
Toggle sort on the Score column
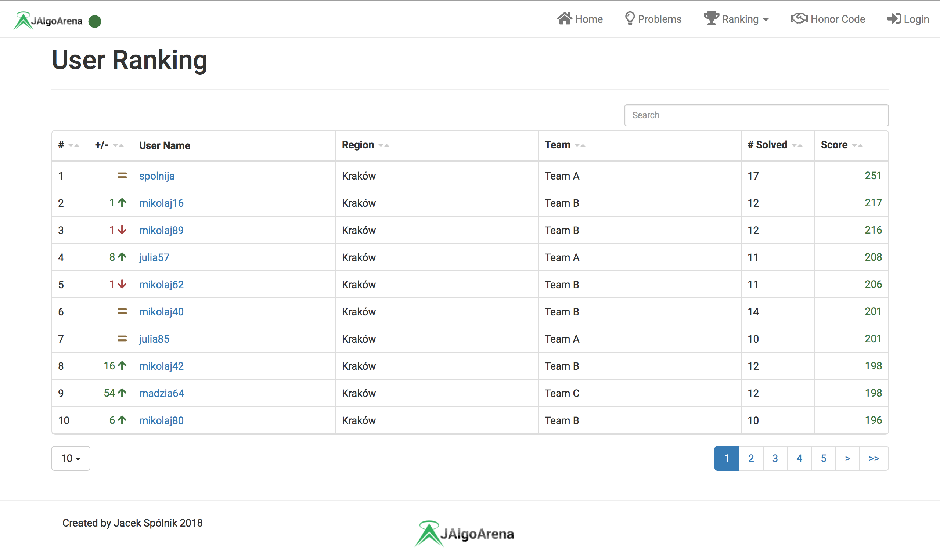[x=857, y=145]
